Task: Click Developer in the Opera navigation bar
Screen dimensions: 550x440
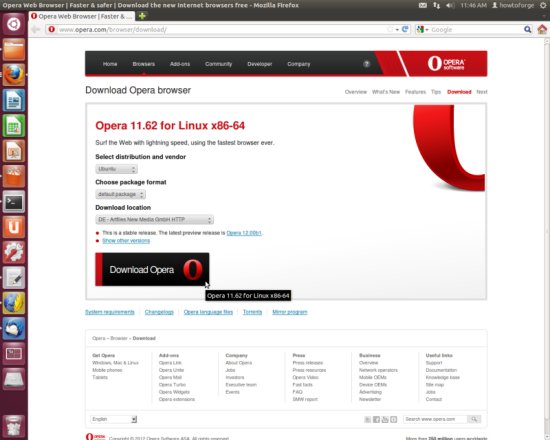Action: (260, 64)
